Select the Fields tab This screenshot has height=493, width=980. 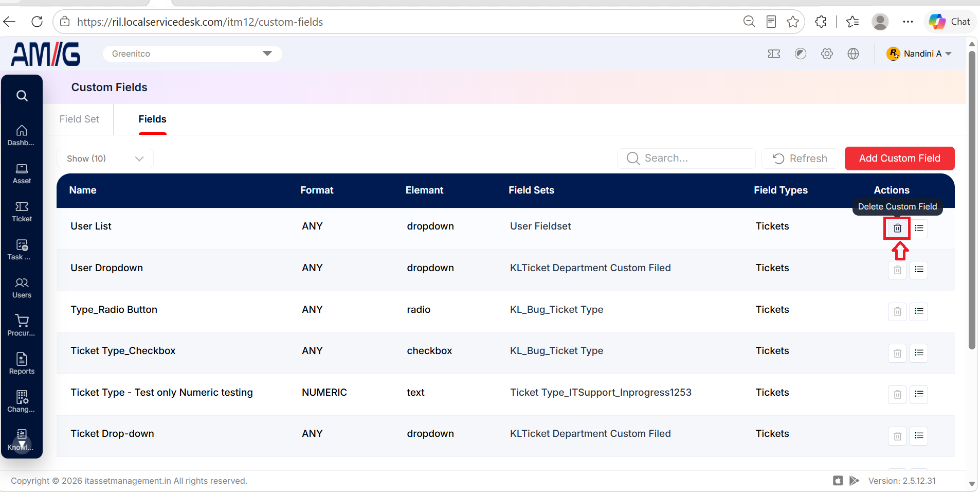[152, 119]
